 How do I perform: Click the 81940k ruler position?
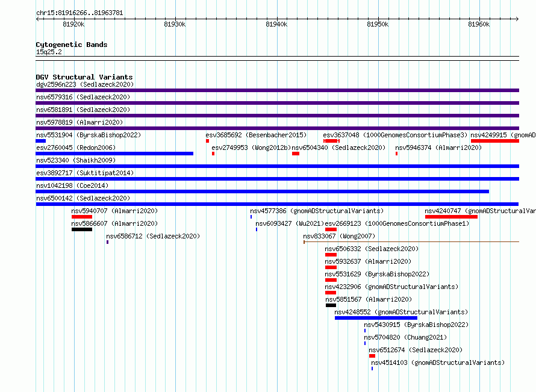click(x=276, y=24)
